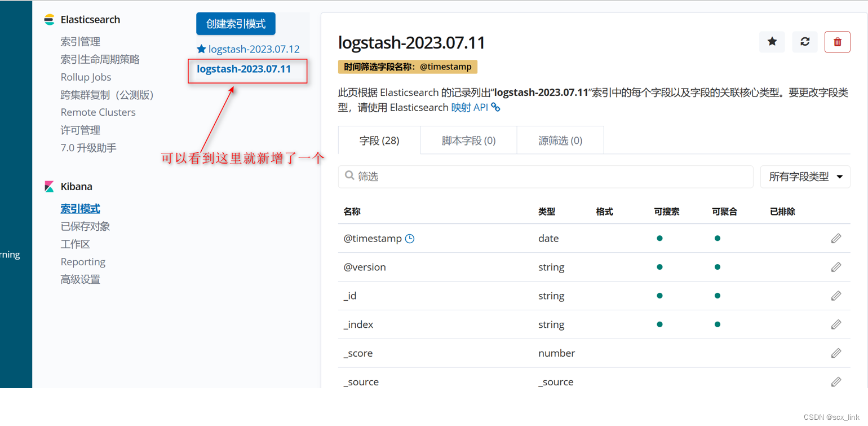Select logstash-2023.07.11 index pattern
This screenshot has height=426, width=868.
[243, 69]
